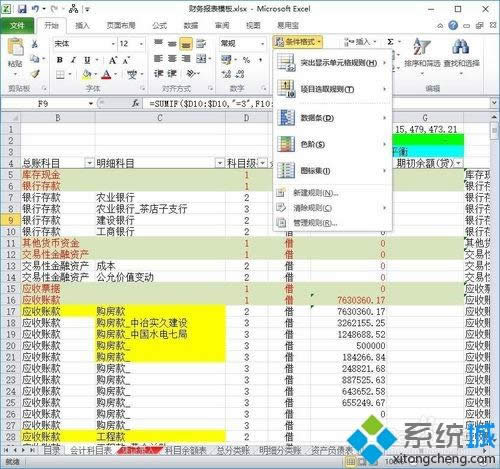
Task: Open Top/Bottom Rules (T) submenu
Action: click(332, 89)
